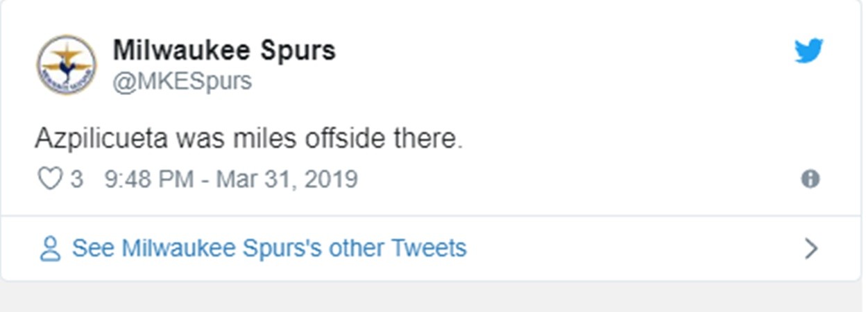This screenshot has height=312, width=868.
Task: Click the word "miles" in the tweet
Action: (258, 139)
